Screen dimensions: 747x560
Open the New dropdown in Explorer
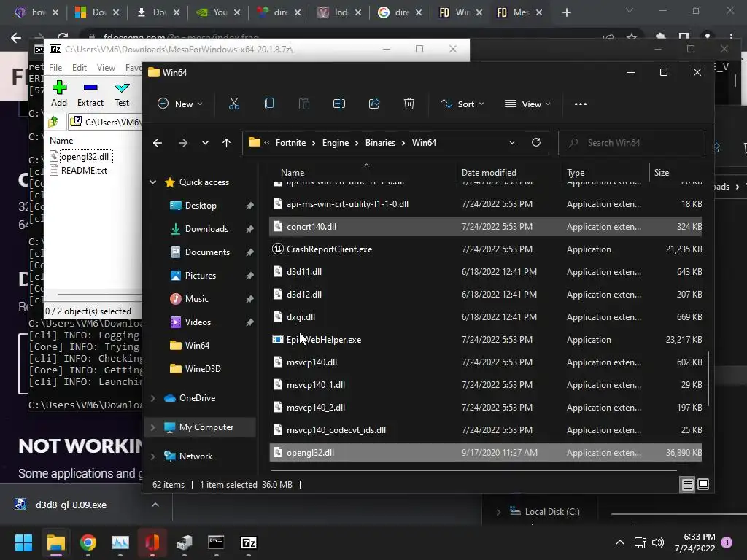pos(181,104)
